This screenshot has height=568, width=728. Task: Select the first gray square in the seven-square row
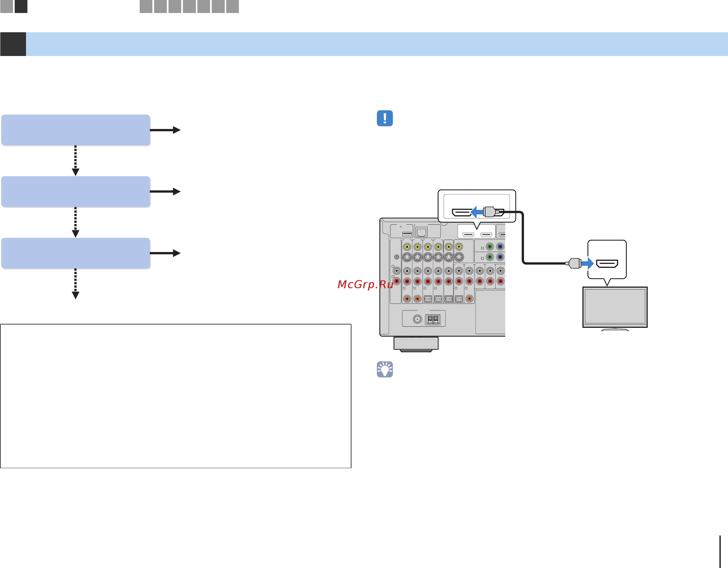pos(146,6)
